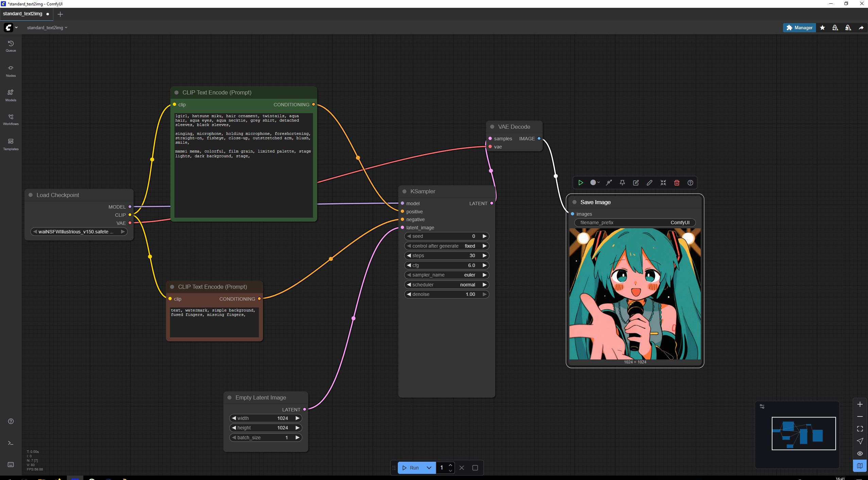Collapse node using inward arrows icon
The image size is (868, 480).
coord(663,183)
